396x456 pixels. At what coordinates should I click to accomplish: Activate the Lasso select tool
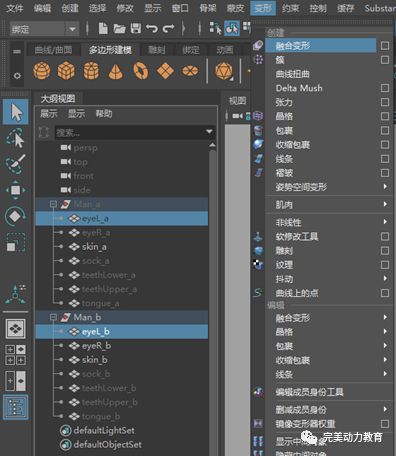pyautogui.click(x=15, y=138)
